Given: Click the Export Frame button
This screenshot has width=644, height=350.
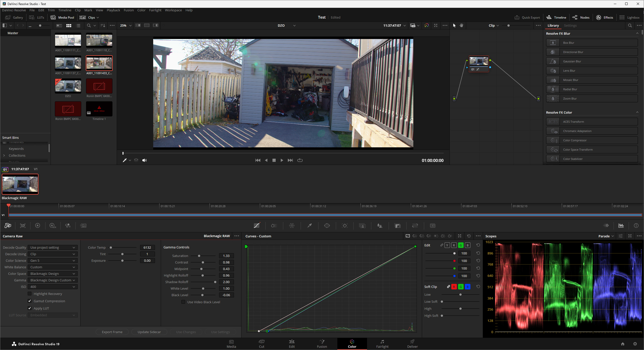Looking at the screenshot, I should click(112, 332).
